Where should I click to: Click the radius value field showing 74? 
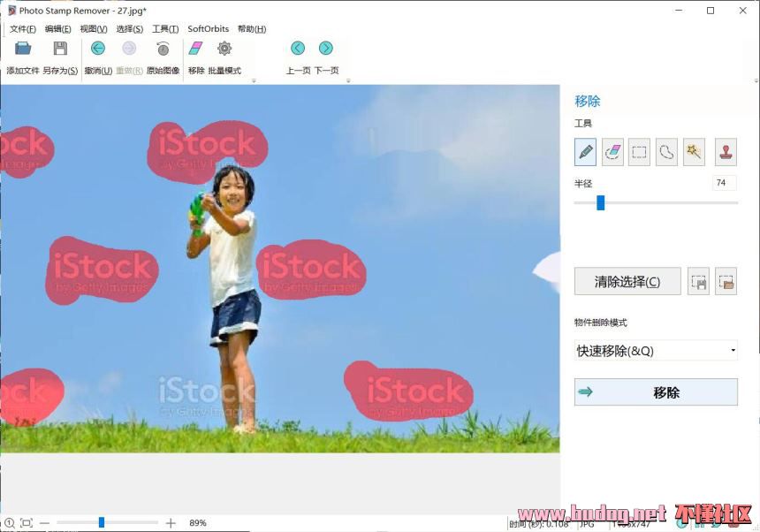(x=724, y=183)
